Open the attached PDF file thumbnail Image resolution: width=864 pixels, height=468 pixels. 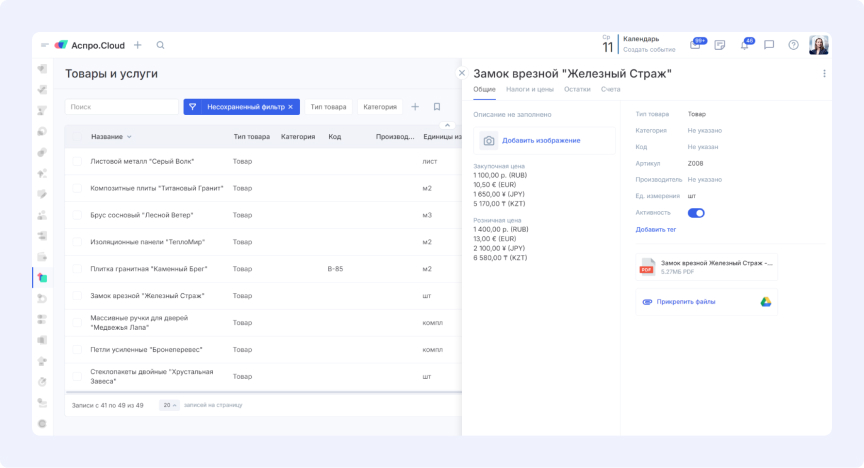tap(646, 266)
